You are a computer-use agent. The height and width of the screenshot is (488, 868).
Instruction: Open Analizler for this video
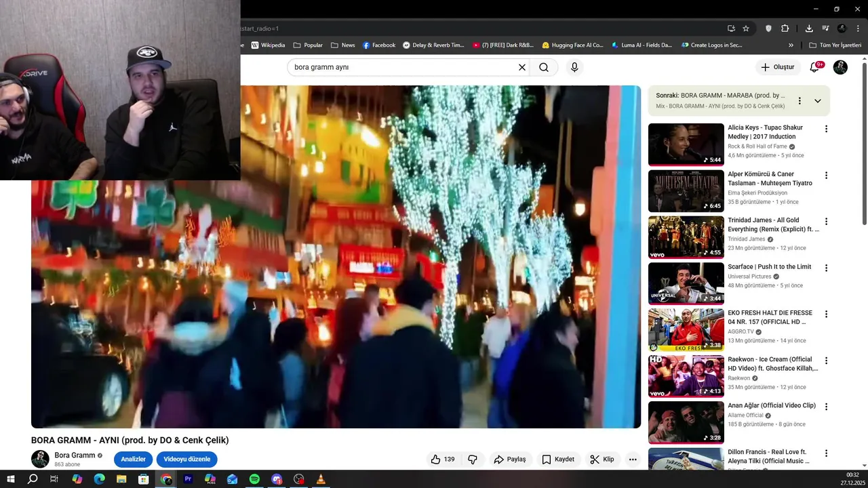[134, 460]
